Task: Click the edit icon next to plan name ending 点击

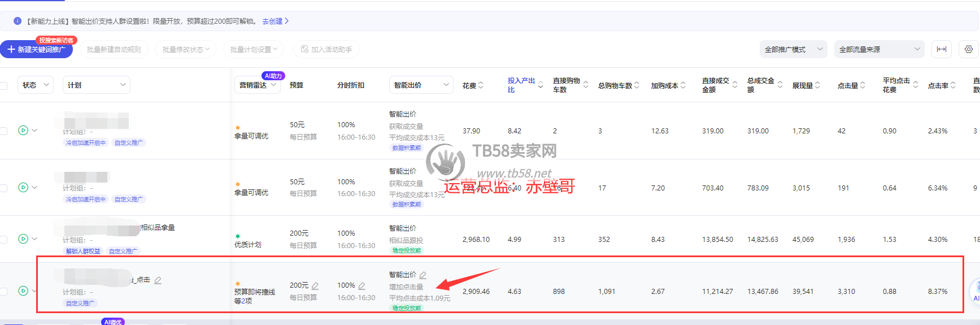Action: coord(158,280)
